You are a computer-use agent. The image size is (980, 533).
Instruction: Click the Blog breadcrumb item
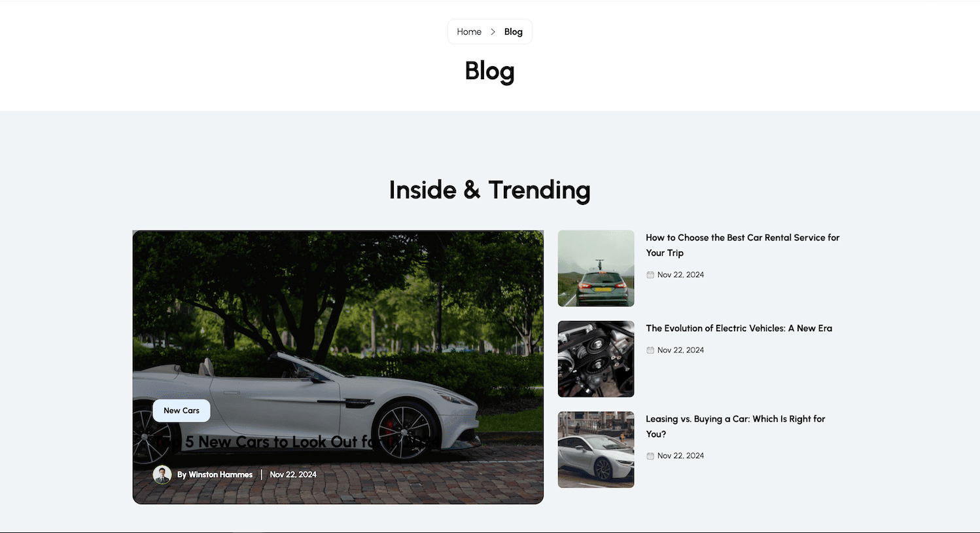(x=514, y=31)
